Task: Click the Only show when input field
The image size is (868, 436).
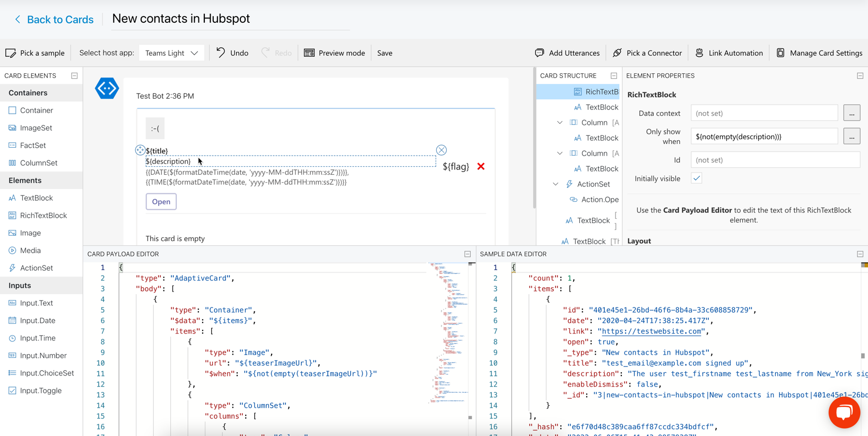Action: [x=764, y=136]
